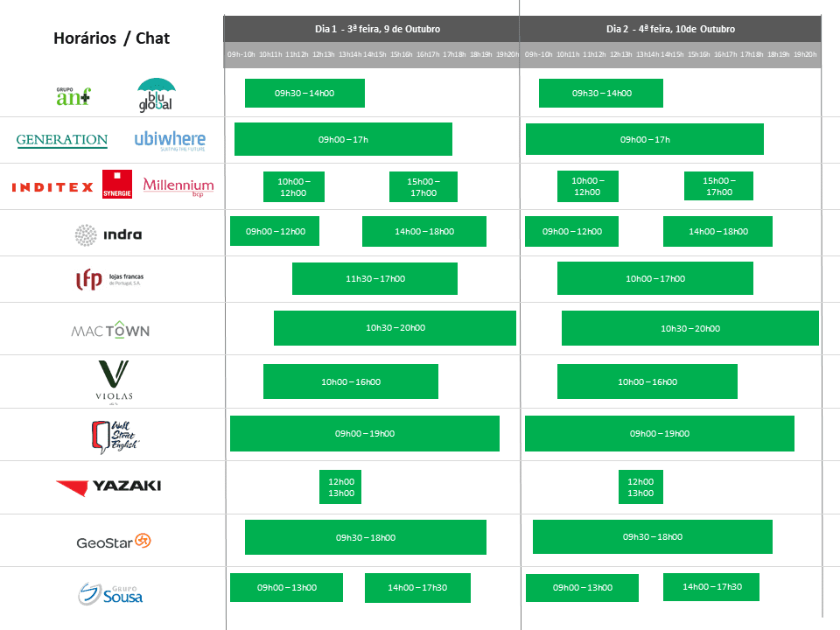This screenshot has height=630, width=840.
Task: Click the red Synergie logo
Action: (116, 185)
